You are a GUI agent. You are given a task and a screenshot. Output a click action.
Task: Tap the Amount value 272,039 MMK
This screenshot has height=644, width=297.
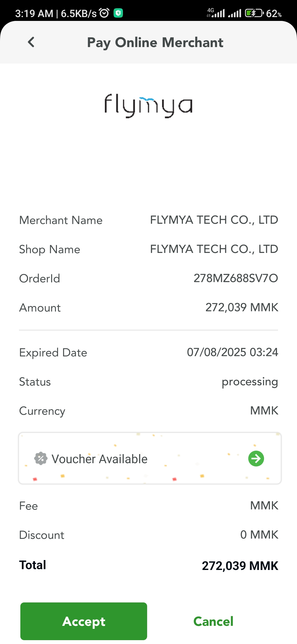[x=242, y=307]
